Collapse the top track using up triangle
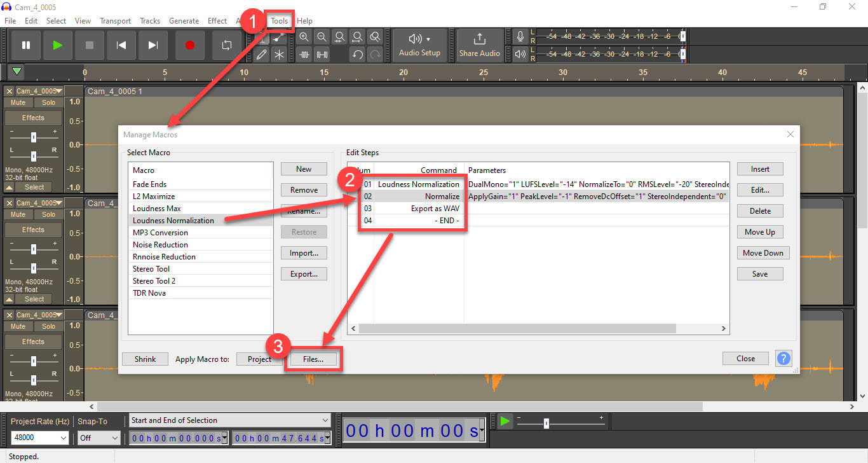The height and width of the screenshot is (463, 868). pyautogui.click(x=10, y=187)
